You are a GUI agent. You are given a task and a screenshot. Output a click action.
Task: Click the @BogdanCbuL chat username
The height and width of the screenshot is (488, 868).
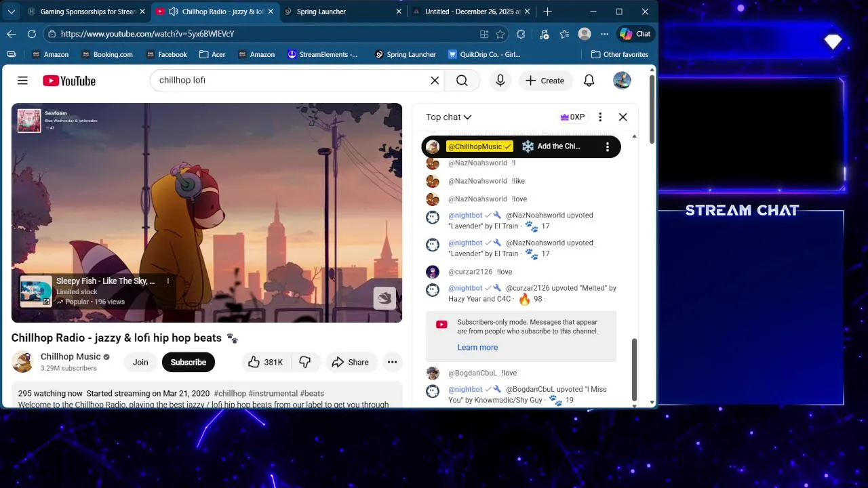point(473,373)
